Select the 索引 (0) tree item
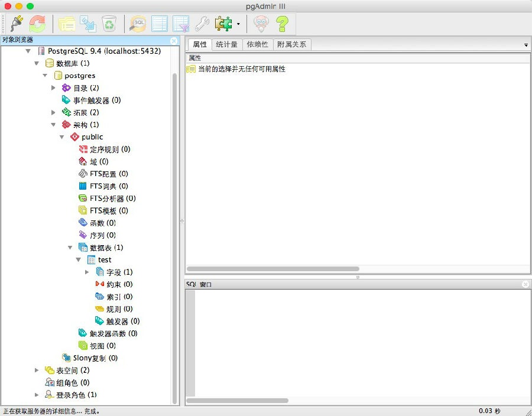Viewport: 532px width, 416px height. pyautogui.click(x=114, y=297)
